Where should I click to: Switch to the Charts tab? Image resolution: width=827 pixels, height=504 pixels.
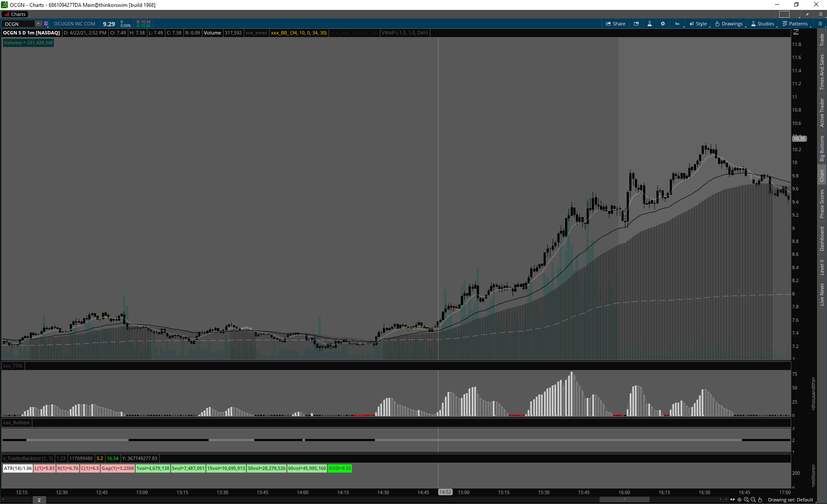pyautogui.click(x=15, y=14)
